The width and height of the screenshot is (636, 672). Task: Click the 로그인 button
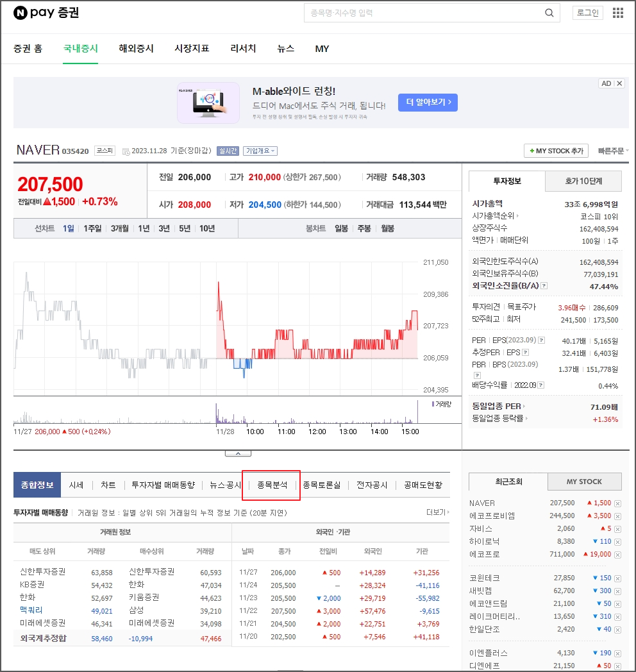click(x=587, y=13)
